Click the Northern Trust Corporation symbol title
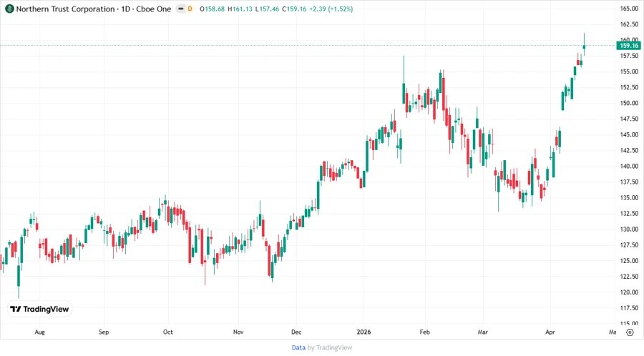This screenshot has height=356, width=644. tap(94, 9)
